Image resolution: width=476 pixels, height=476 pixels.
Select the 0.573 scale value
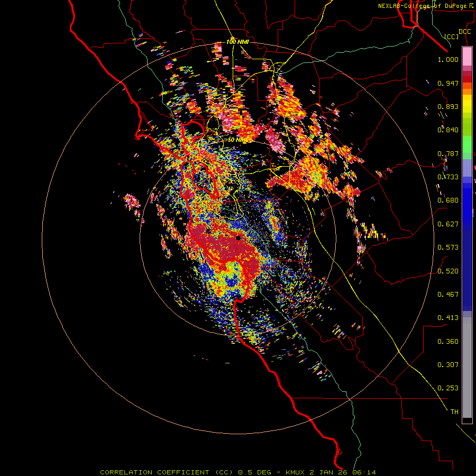pyautogui.click(x=448, y=248)
